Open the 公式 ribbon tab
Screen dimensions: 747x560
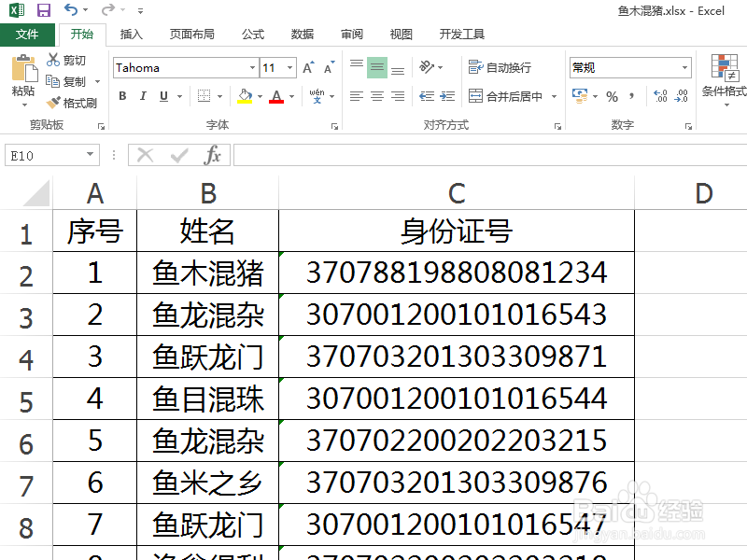[x=253, y=35]
